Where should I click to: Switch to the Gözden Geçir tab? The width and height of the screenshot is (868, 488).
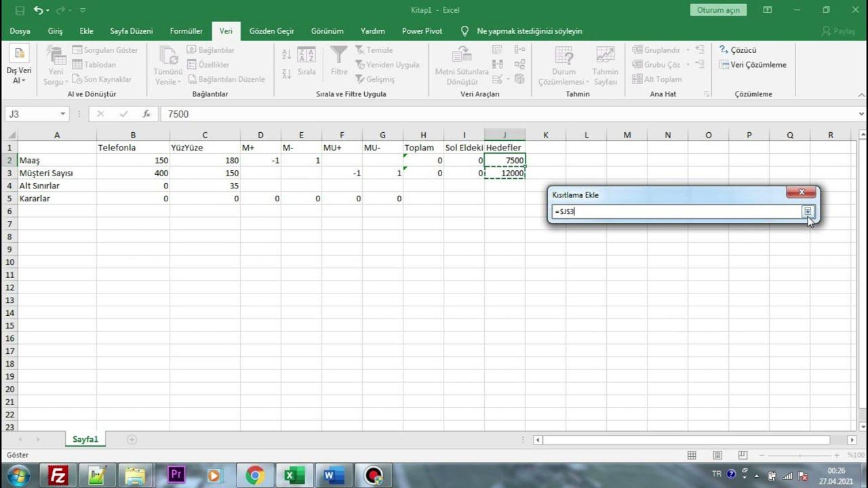272,31
